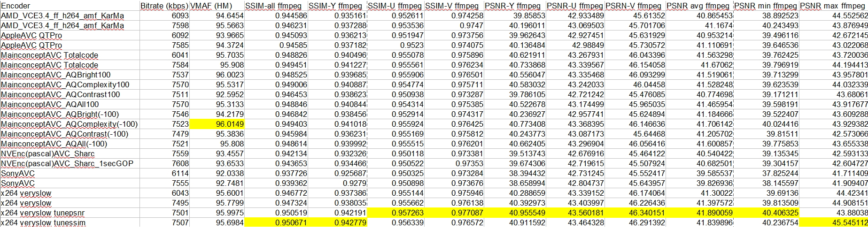This screenshot has height=230, width=868.
Task: Select the highlighted SSIM-all value 0.950671
Action: click(x=276, y=222)
